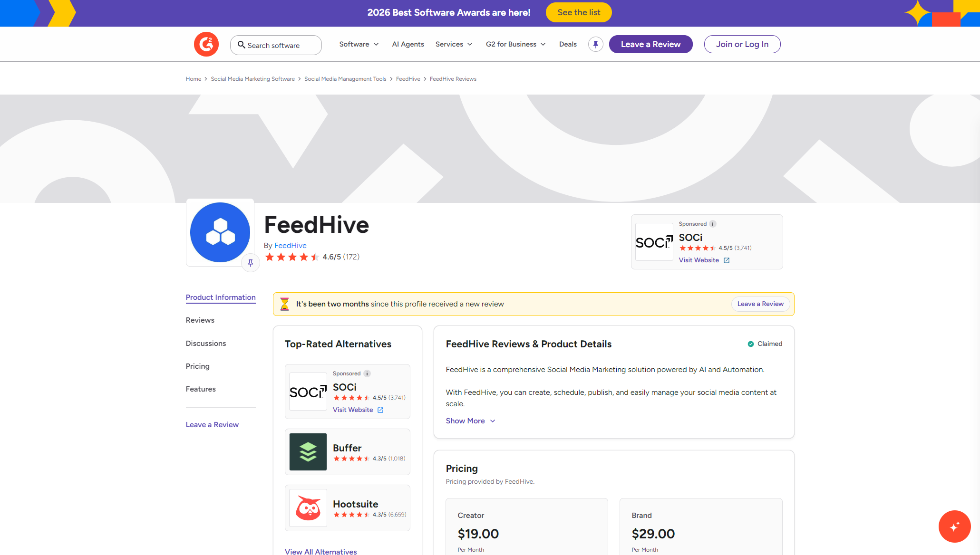The height and width of the screenshot is (555, 980).
Task: Open the G2 for Business dropdown
Action: point(515,44)
